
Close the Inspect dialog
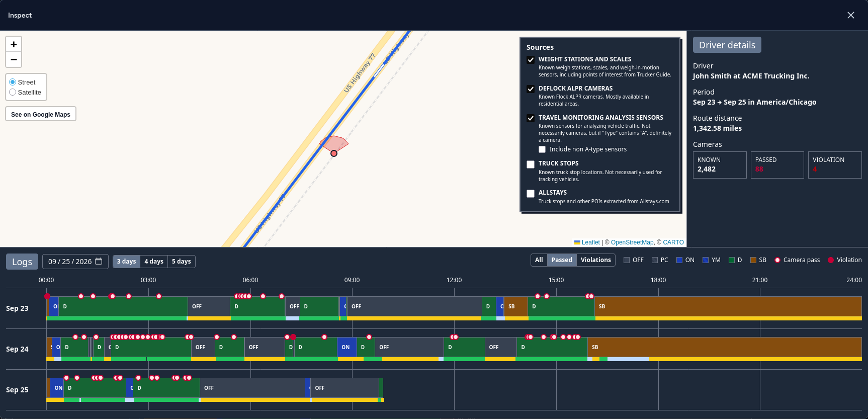click(851, 15)
